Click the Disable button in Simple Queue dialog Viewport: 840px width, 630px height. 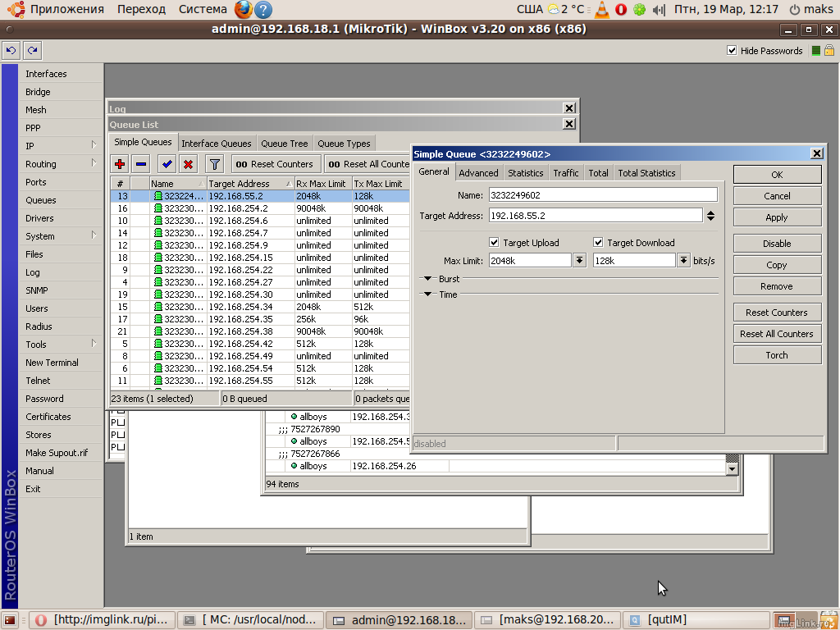tap(777, 244)
